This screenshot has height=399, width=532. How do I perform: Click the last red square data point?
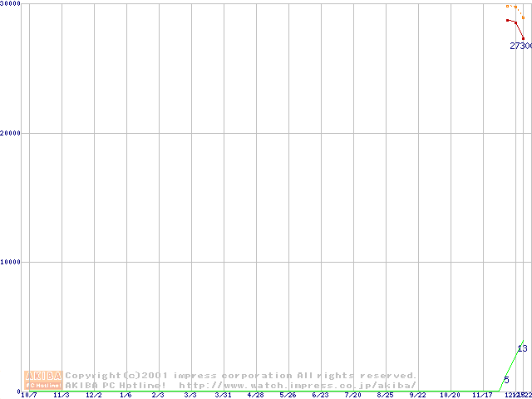(523, 38)
